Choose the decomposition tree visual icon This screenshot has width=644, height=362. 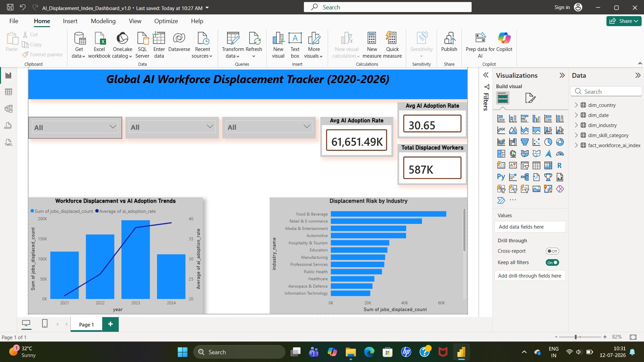[x=525, y=177]
